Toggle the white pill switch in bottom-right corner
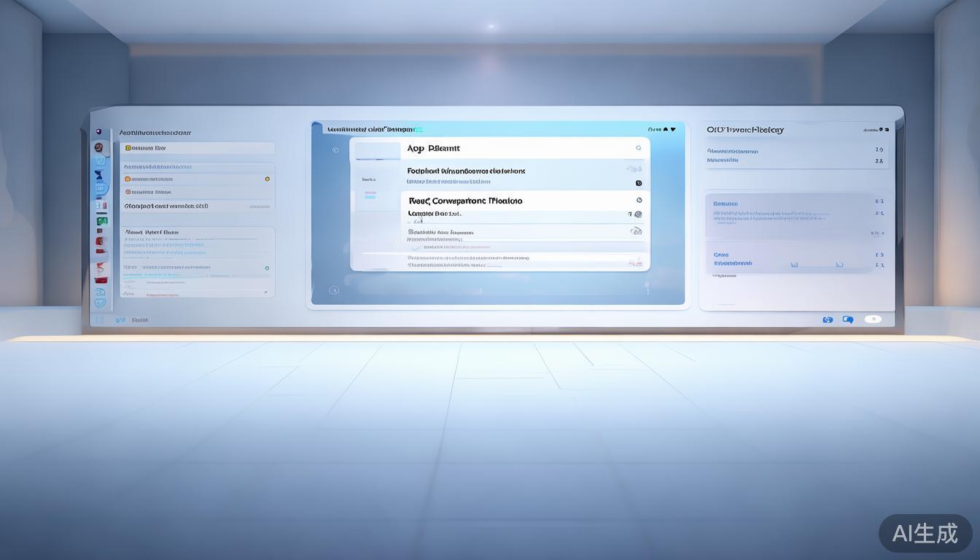This screenshot has height=560, width=980. pos(872,319)
